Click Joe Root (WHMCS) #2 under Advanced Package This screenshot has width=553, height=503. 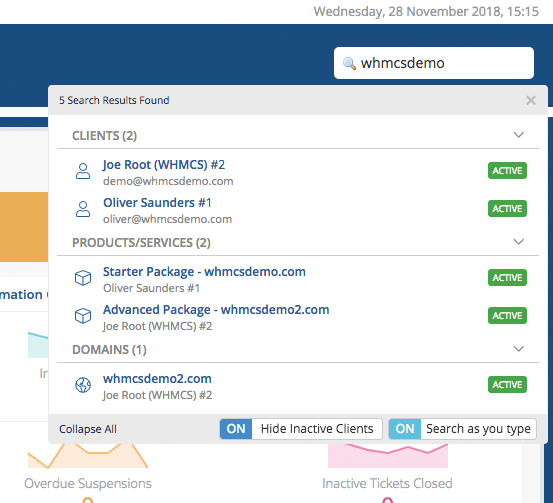pyautogui.click(x=157, y=326)
